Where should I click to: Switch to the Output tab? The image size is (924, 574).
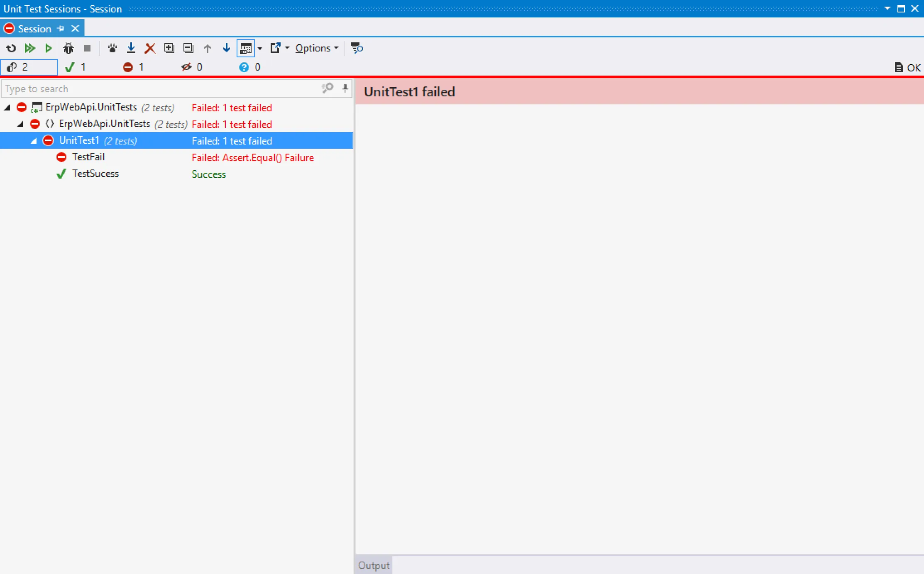point(374,565)
